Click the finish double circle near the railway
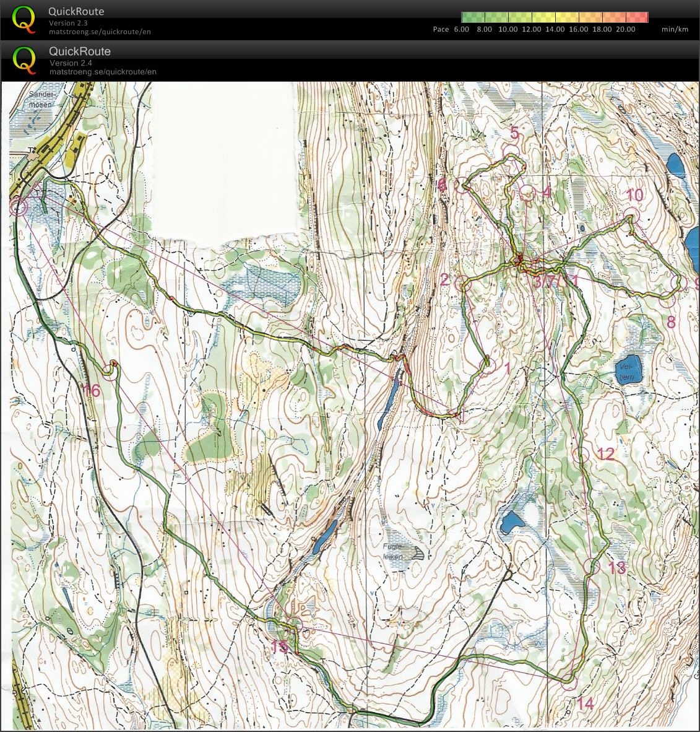The image size is (700, 732). [x=18, y=207]
